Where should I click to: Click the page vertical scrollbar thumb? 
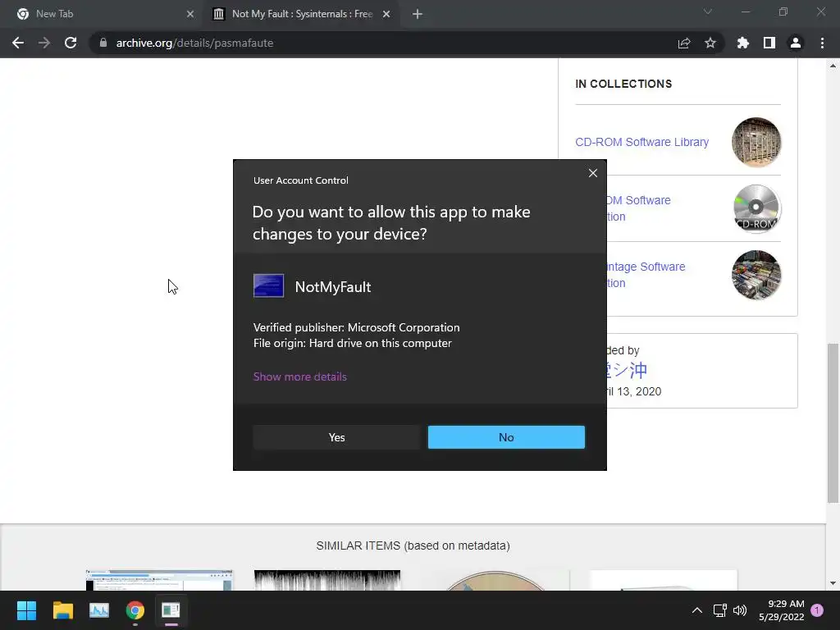pos(833,423)
